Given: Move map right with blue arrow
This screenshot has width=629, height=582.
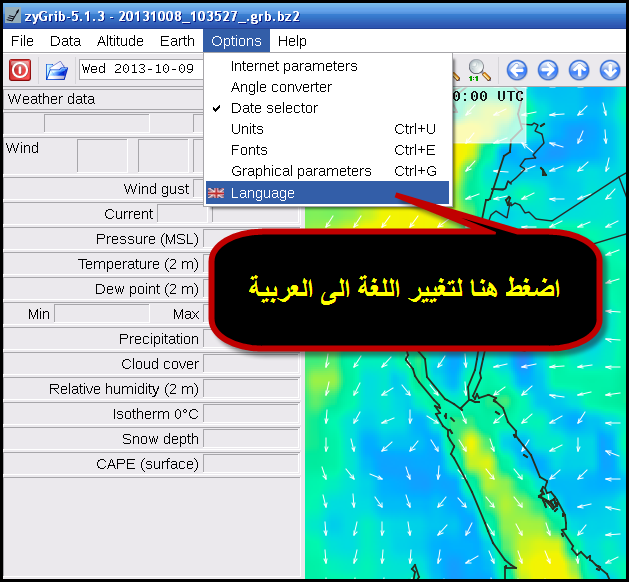Looking at the screenshot, I should point(548,70).
